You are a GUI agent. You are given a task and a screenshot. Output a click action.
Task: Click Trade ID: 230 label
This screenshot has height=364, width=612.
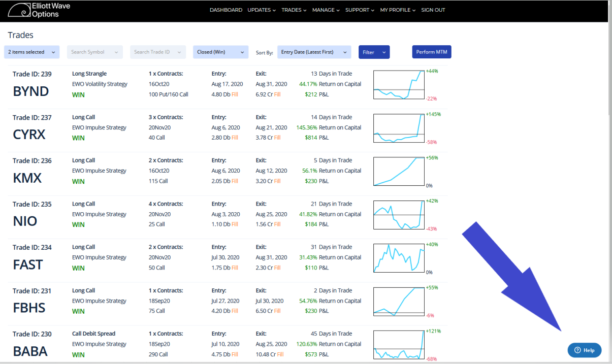[32, 334]
